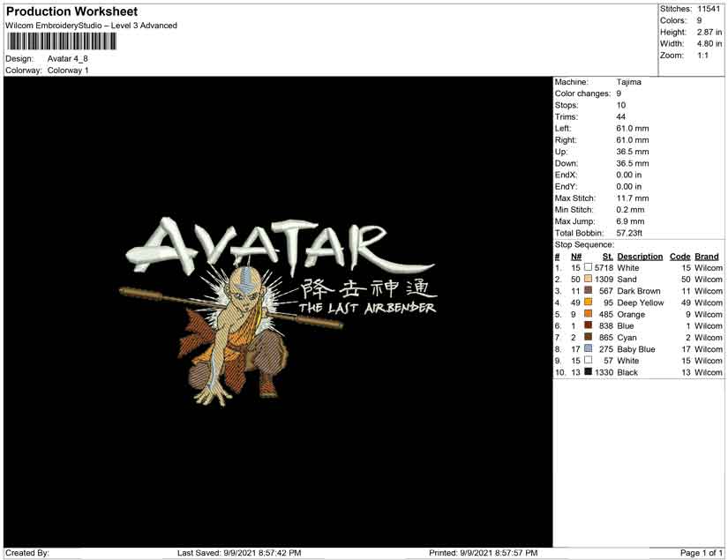The height and width of the screenshot is (560, 728).
Task: Click the Width value 4.80 in
Action: tap(709, 43)
